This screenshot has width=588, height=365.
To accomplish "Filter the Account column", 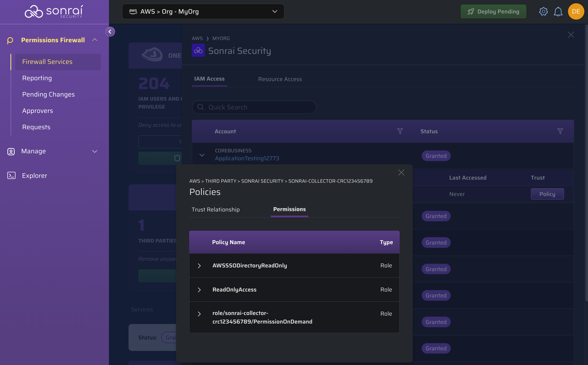I will coord(400,131).
